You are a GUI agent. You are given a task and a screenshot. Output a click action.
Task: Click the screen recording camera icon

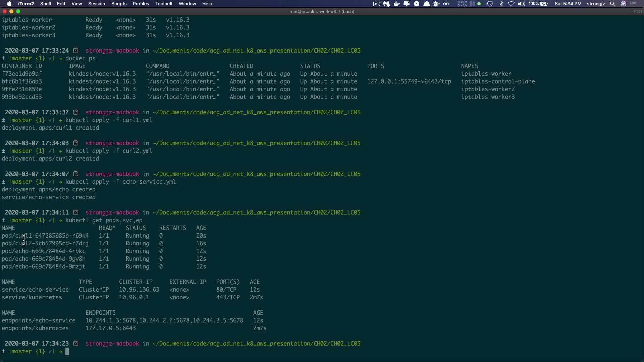[x=376, y=4]
